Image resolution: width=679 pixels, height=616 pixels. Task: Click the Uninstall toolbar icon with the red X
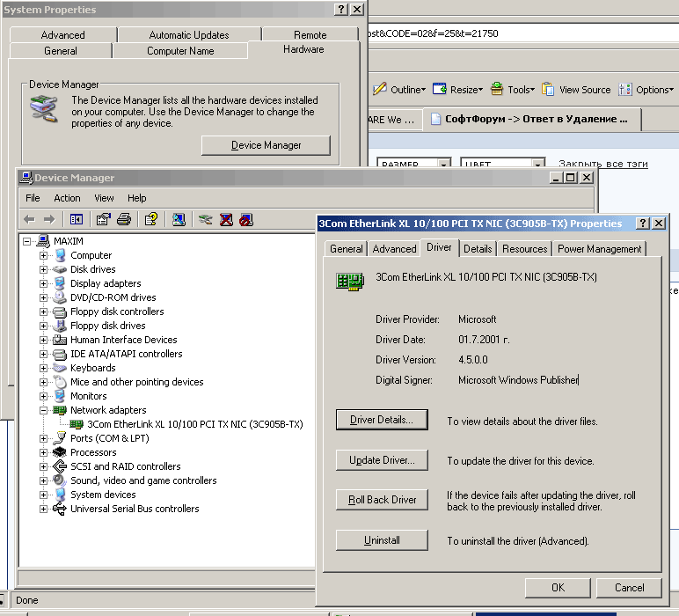click(226, 220)
